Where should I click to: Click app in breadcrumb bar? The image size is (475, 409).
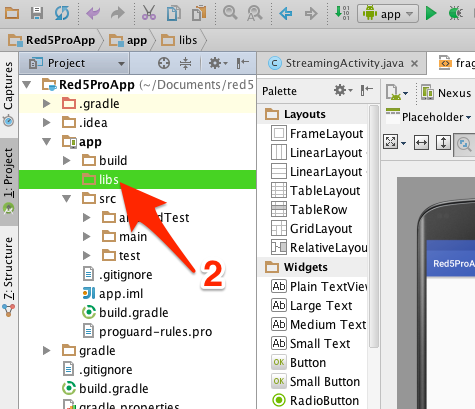[x=128, y=40]
